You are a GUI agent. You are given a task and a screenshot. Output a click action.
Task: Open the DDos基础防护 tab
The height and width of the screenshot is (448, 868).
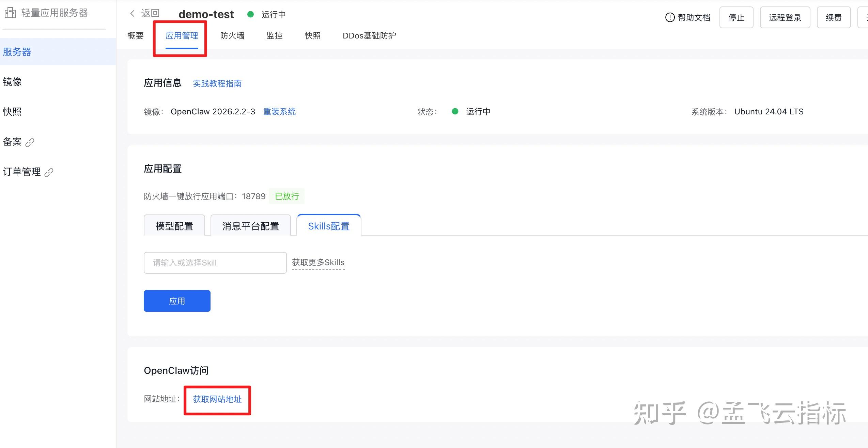(369, 36)
